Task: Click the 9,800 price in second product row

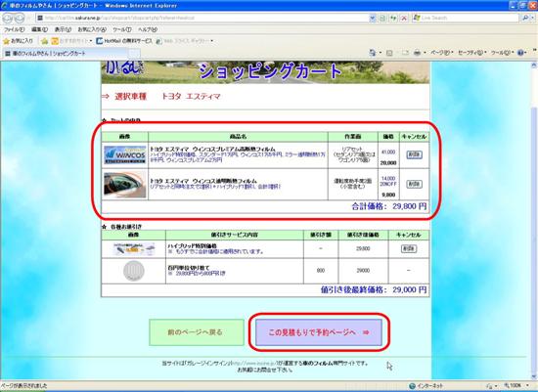Action: pyautogui.click(x=388, y=195)
